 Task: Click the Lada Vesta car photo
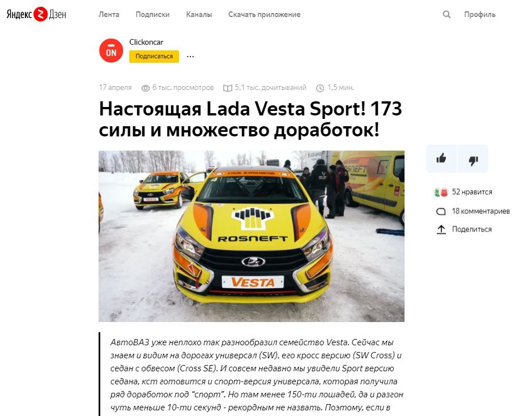coord(252,236)
